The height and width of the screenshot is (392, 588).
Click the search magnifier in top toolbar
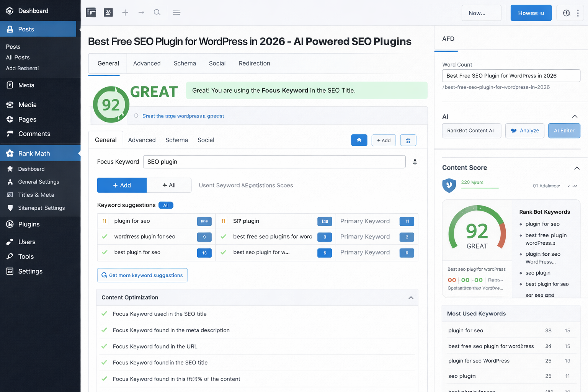pyautogui.click(x=157, y=12)
